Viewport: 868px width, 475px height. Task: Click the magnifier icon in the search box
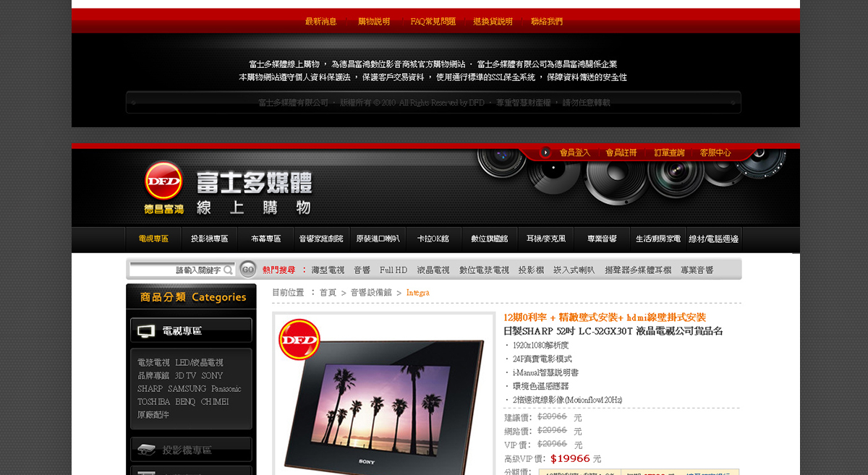228,270
